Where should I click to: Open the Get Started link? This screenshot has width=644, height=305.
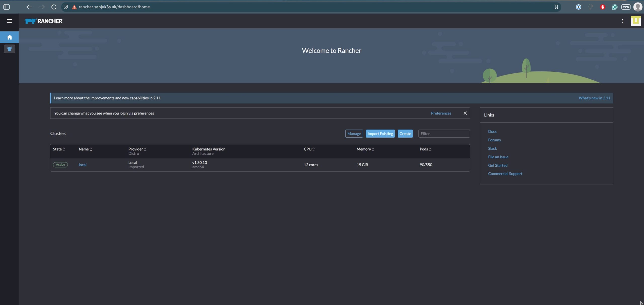[498, 165]
